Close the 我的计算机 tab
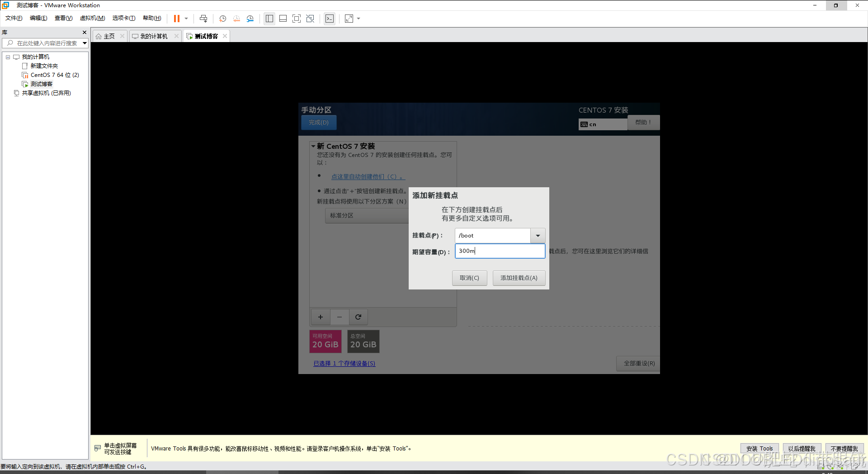Screen dimensions: 868x474 click(176, 36)
